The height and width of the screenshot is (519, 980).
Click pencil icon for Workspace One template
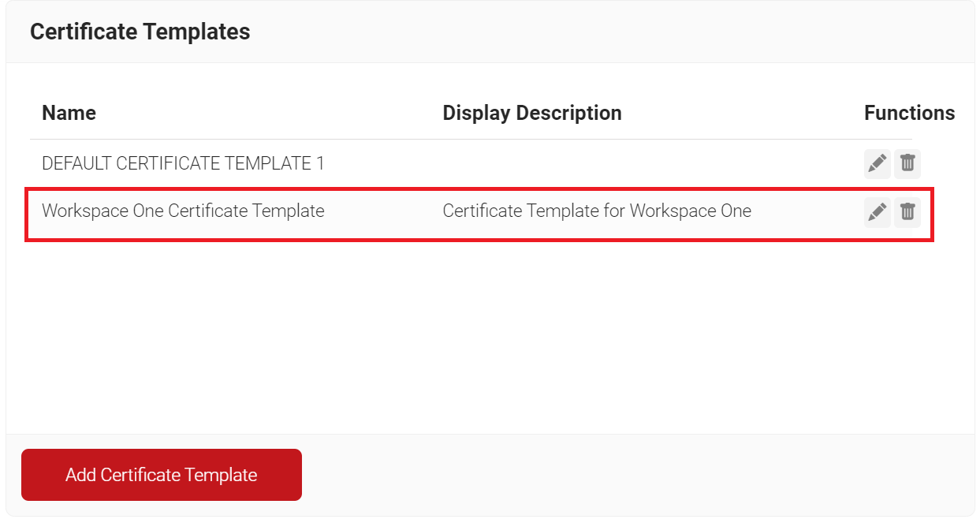(877, 211)
